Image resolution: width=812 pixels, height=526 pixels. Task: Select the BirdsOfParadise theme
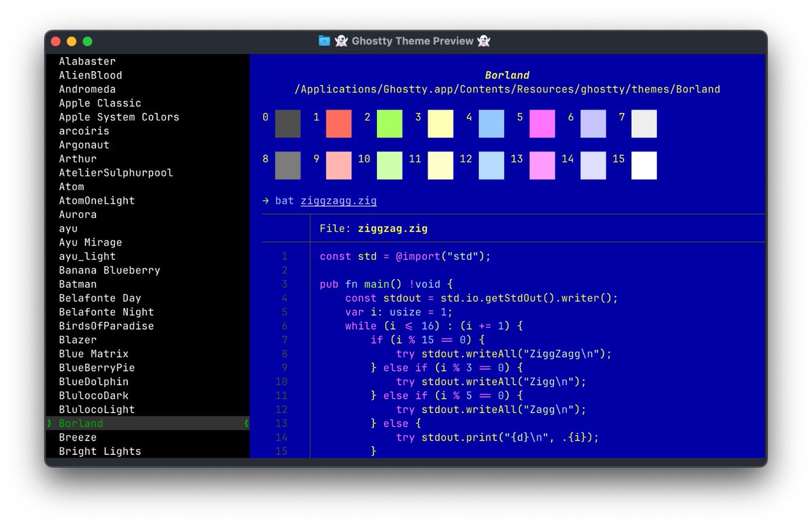(x=106, y=326)
